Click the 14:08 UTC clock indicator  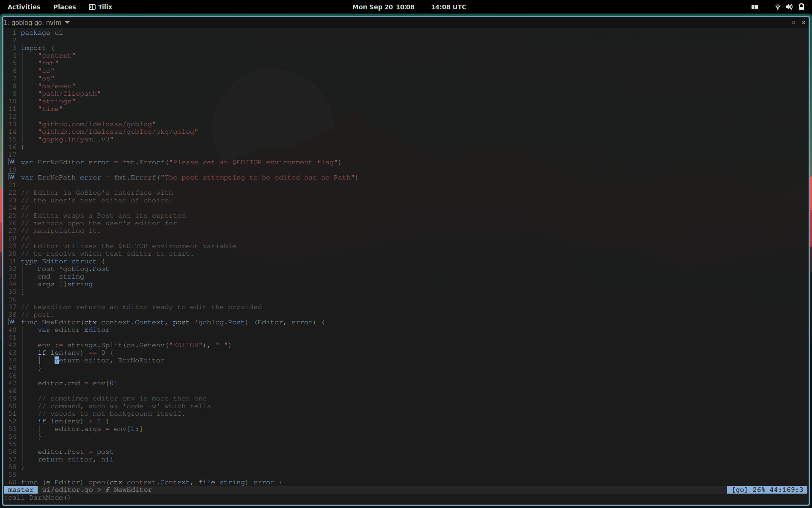(448, 7)
